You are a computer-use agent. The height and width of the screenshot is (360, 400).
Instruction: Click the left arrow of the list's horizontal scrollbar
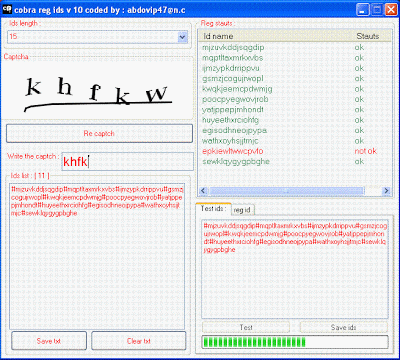[x=203, y=191]
